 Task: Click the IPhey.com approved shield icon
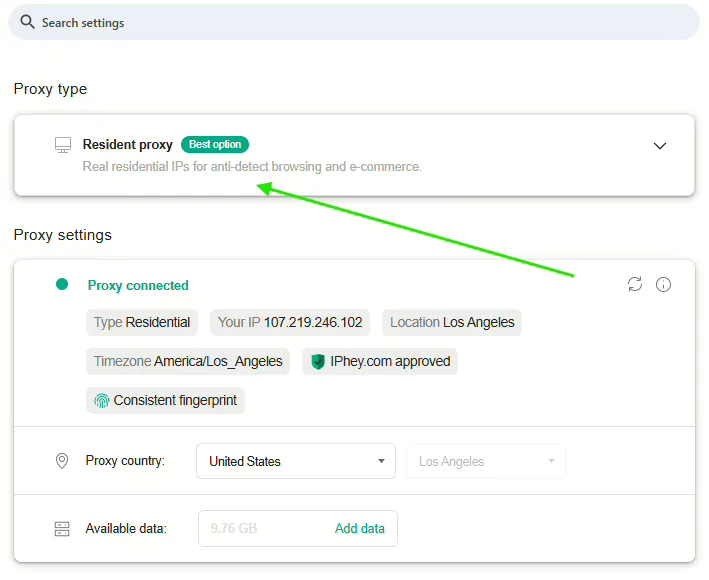[318, 362]
